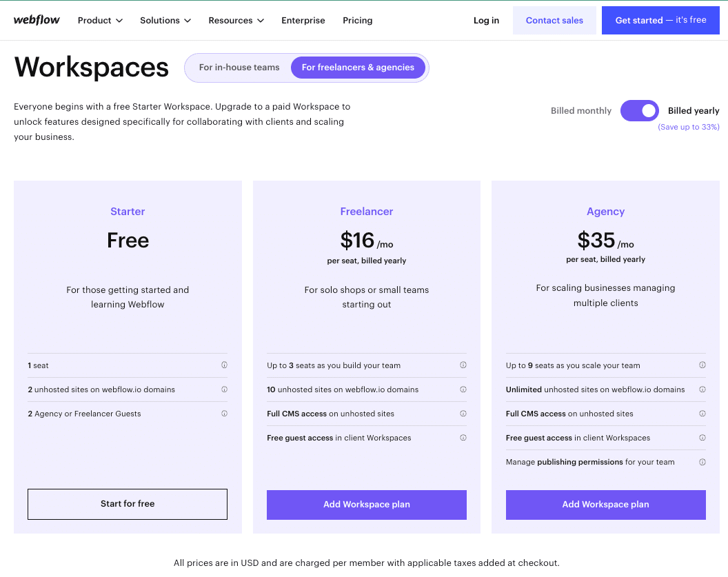Open the Resources dropdown menu
The width and height of the screenshot is (728, 577).
coord(236,21)
